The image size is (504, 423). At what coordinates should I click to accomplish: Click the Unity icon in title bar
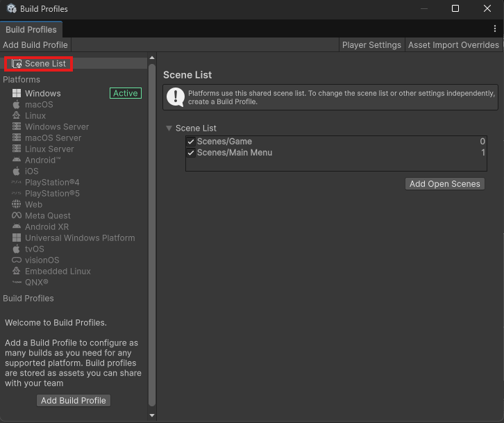pos(12,8)
